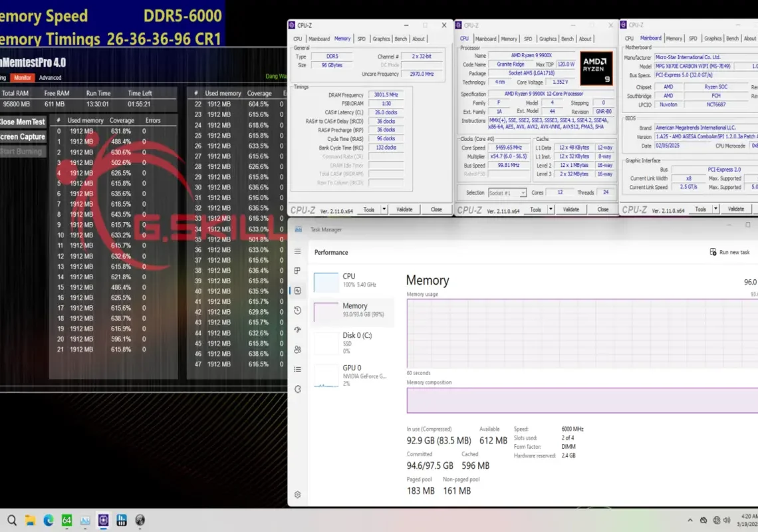The width and height of the screenshot is (758, 532).
Task: Click the AMD Ryzen 9 logo in CPU-Z
Action: click(x=596, y=68)
